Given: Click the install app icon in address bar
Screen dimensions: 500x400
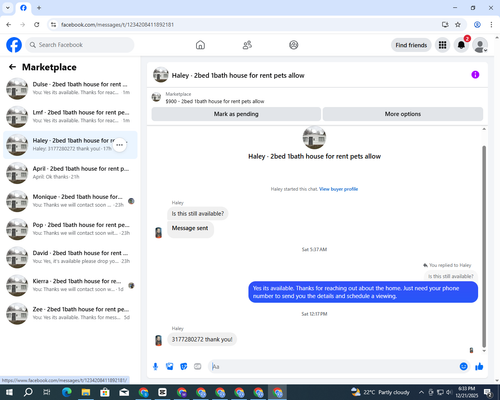Looking at the screenshot, I should point(445,25).
